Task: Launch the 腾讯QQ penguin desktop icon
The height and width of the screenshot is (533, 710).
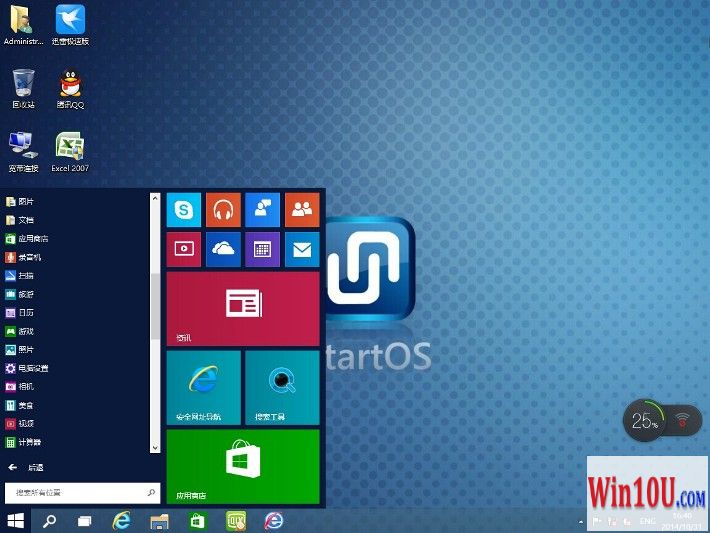Action: click(70, 89)
